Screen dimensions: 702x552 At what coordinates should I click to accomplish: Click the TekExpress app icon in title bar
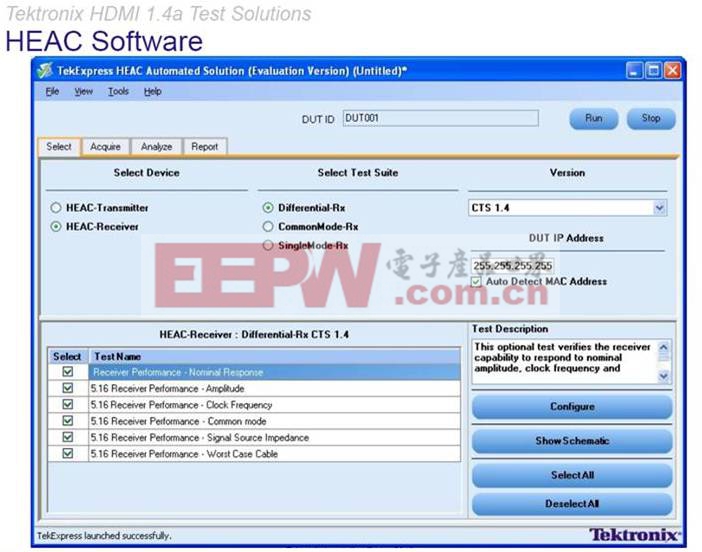[x=45, y=71]
